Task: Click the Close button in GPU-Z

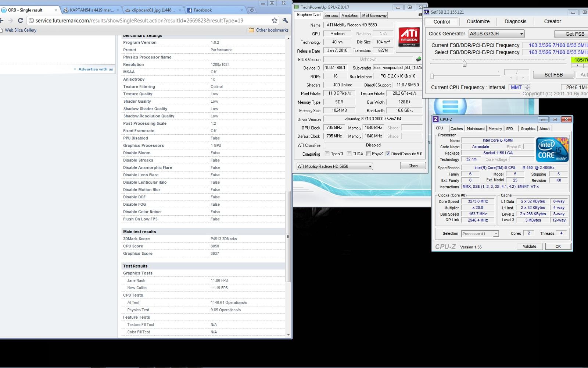Action: click(413, 166)
